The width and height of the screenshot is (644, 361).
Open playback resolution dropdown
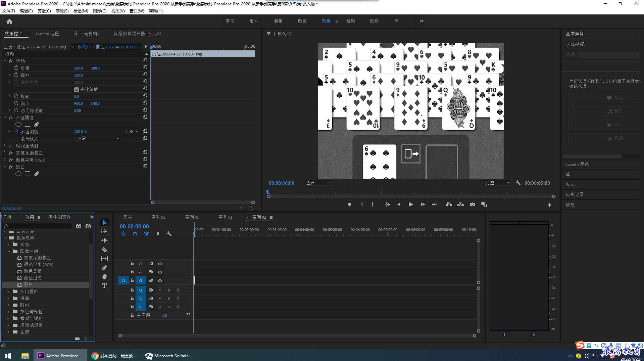point(497,183)
